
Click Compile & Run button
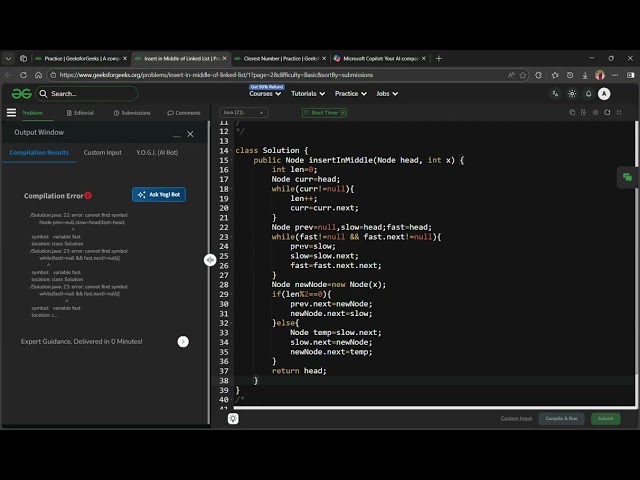(561, 418)
